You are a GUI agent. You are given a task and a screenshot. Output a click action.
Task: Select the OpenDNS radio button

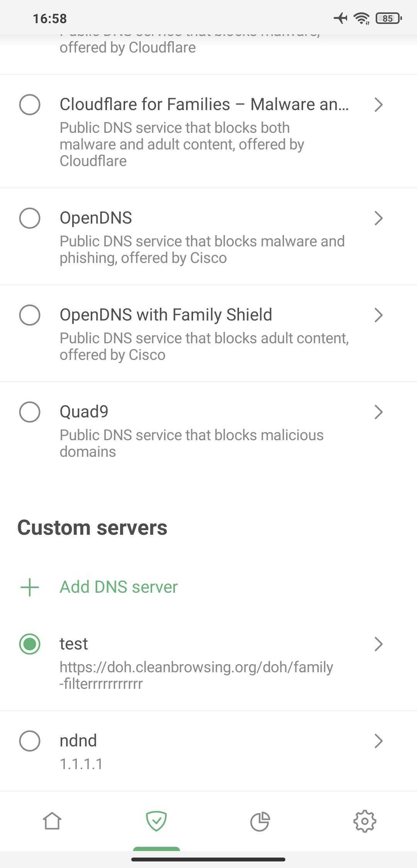coord(30,218)
